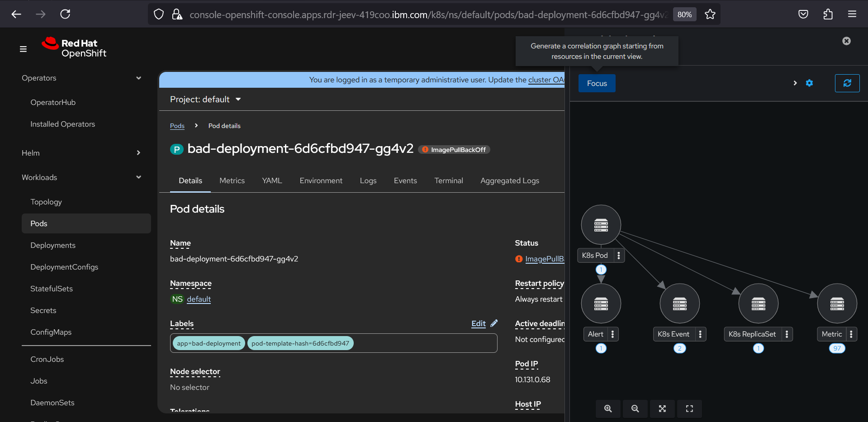
Task: Open the Topology page
Action: click(x=46, y=202)
